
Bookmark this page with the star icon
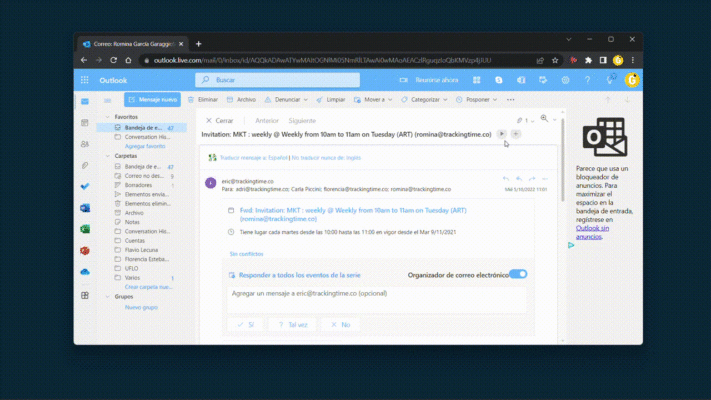[x=555, y=60]
